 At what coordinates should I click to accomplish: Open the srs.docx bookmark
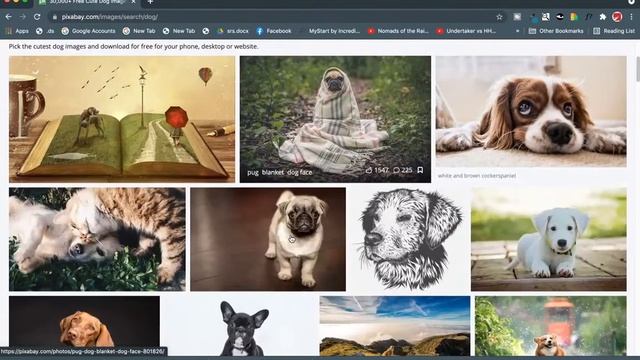pyautogui.click(x=233, y=31)
